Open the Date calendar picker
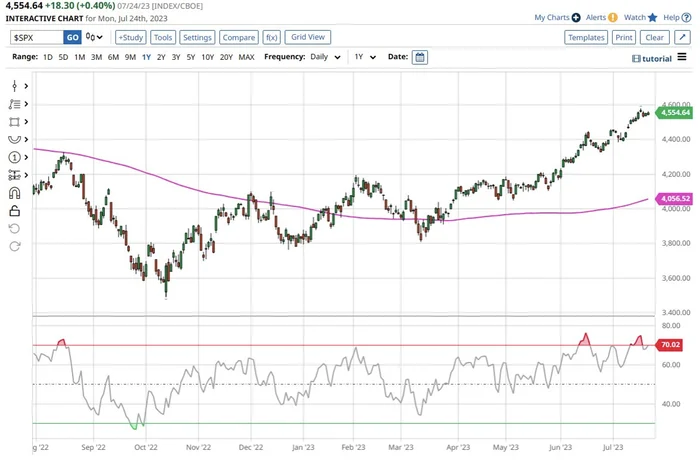Viewport: 700px width, 462px height. [x=420, y=57]
